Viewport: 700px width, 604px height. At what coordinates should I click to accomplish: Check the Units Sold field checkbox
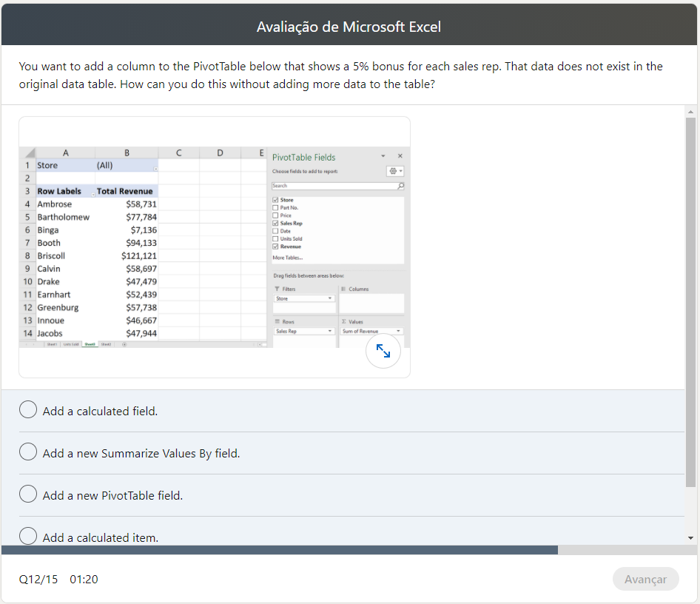pos(277,238)
